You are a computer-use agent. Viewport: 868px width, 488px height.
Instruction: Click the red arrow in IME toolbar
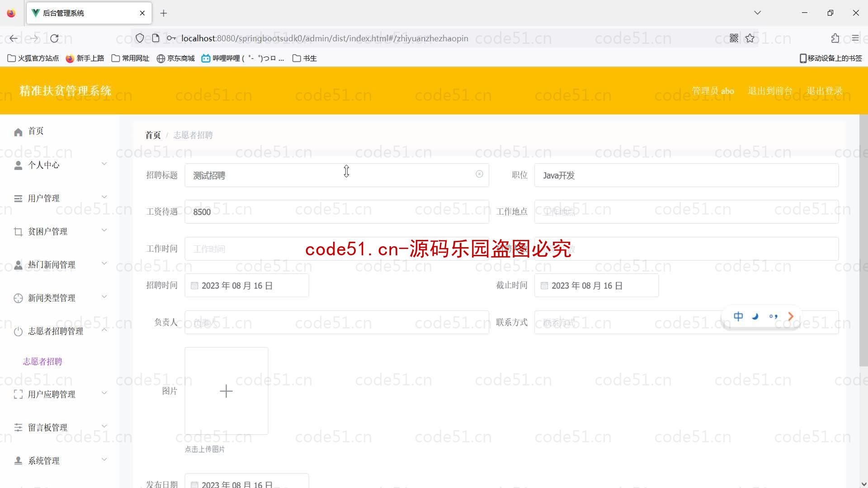(791, 316)
